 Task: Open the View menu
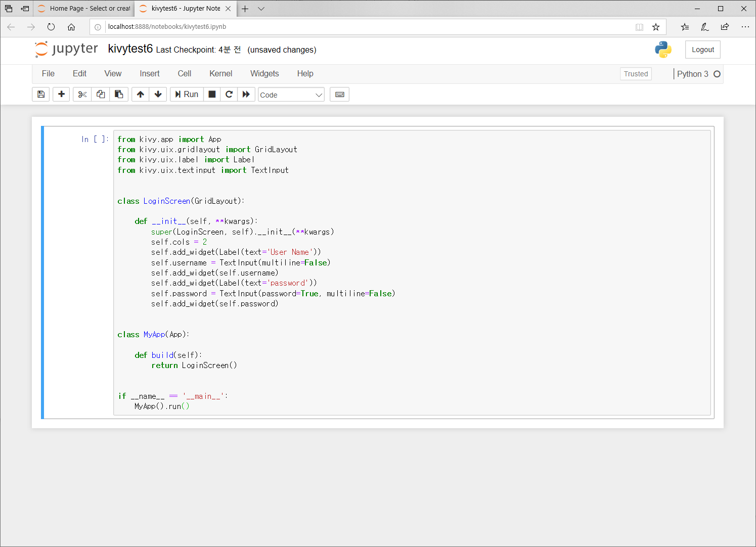coord(113,74)
